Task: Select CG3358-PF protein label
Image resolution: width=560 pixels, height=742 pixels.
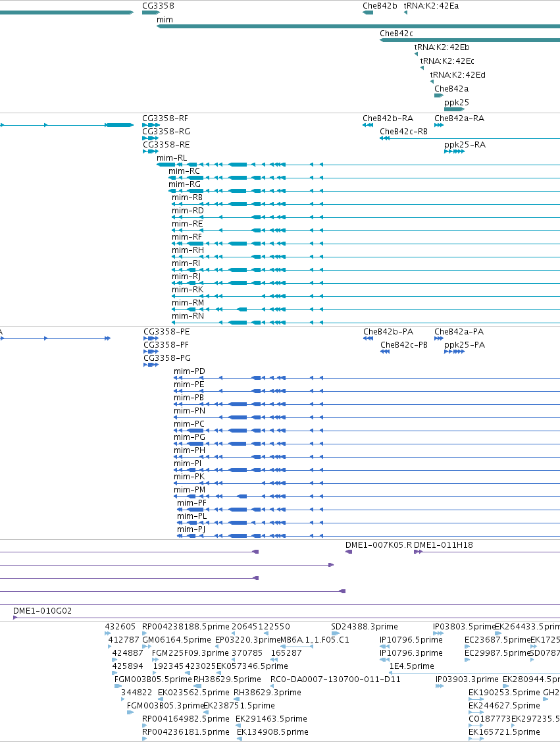Action: click(x=166, y=345)
